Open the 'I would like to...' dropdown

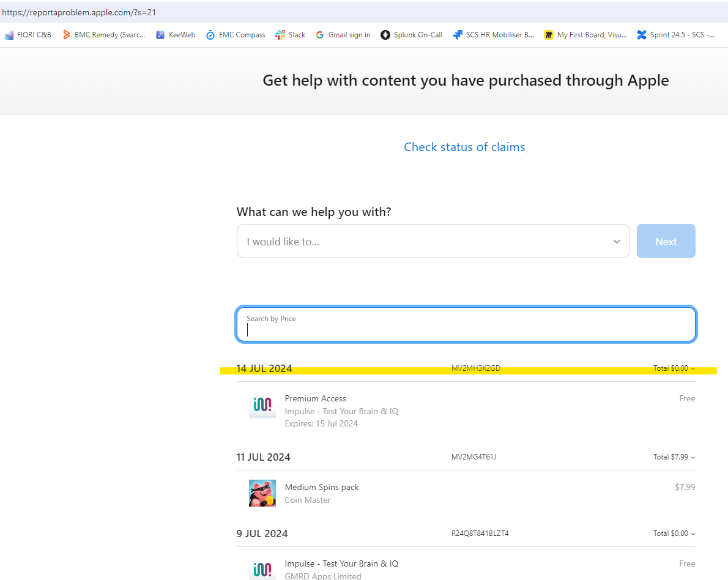(x=433, y=242)
